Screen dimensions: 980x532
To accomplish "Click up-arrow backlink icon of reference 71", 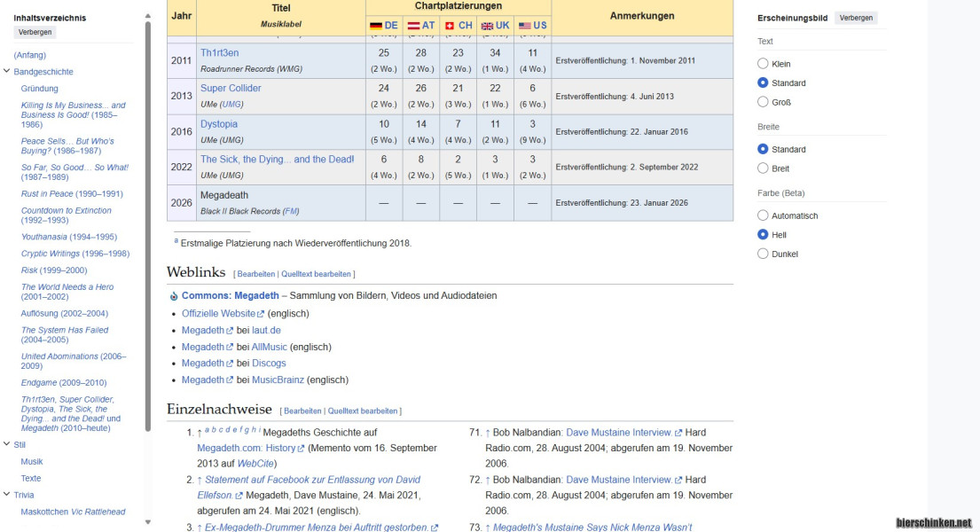I will [488, 433].
